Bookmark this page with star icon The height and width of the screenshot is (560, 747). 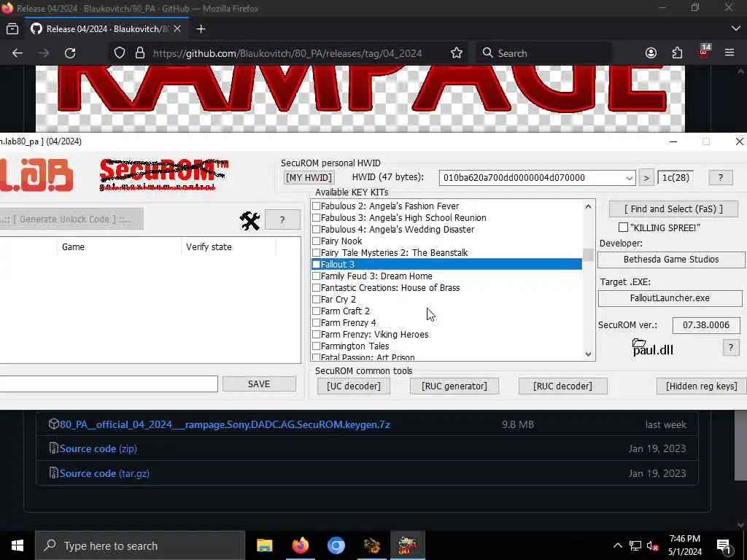(457, 52)
